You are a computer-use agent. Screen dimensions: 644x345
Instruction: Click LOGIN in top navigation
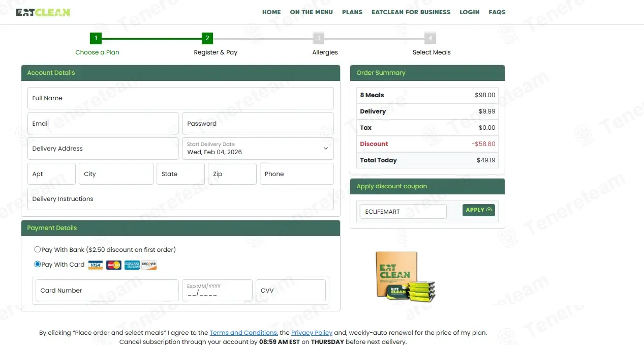click(x=470, y=12)
